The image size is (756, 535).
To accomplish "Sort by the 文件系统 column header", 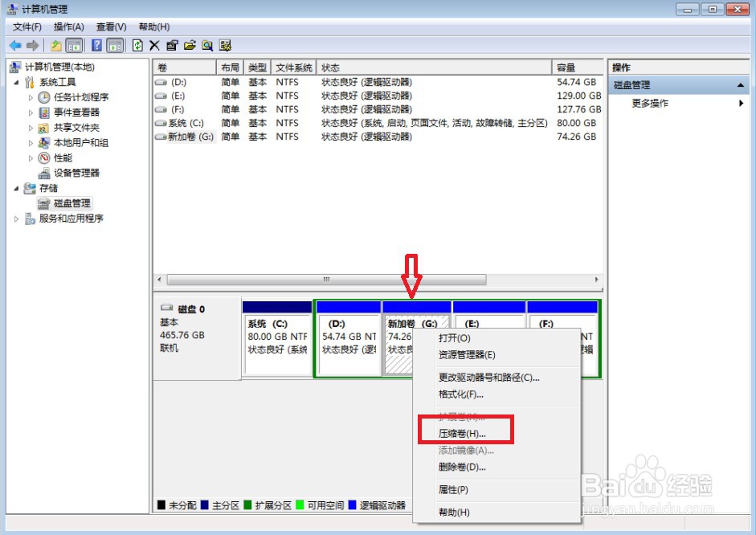I will click(294, 67).
